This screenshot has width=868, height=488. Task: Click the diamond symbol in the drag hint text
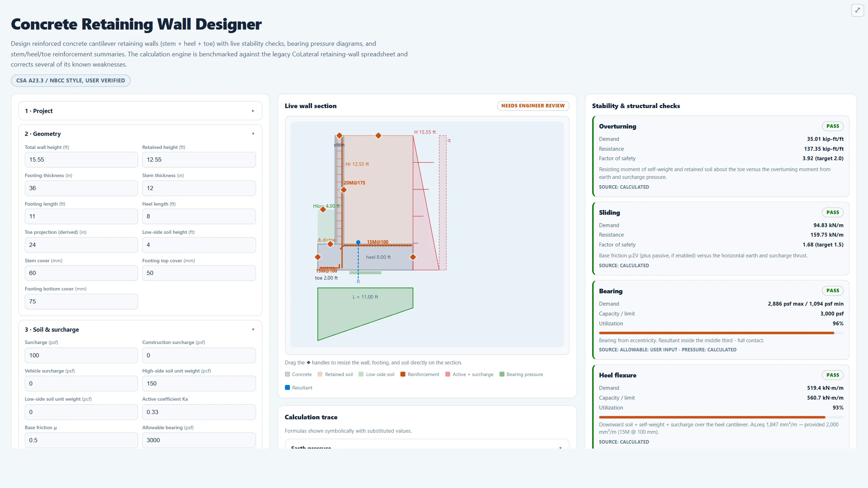click(308, 362)
